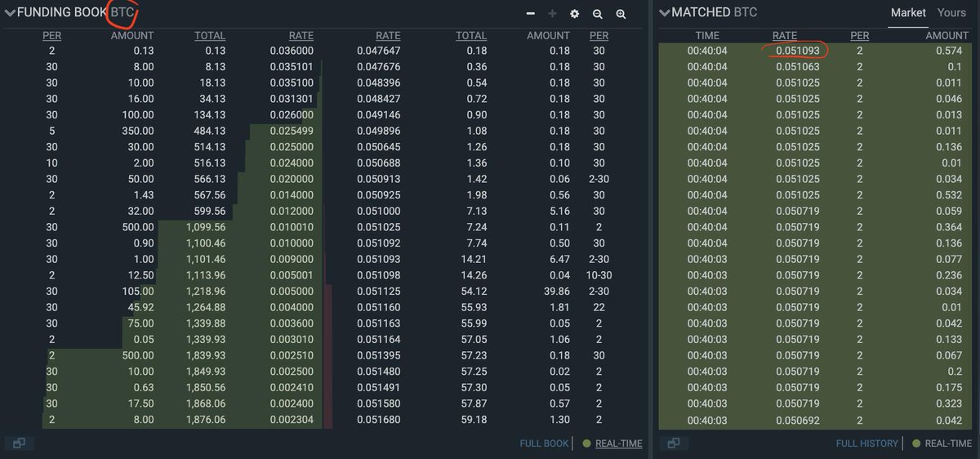980x459 pixels.
Task: Pop out the Matched panel
Action: (674, 443)
